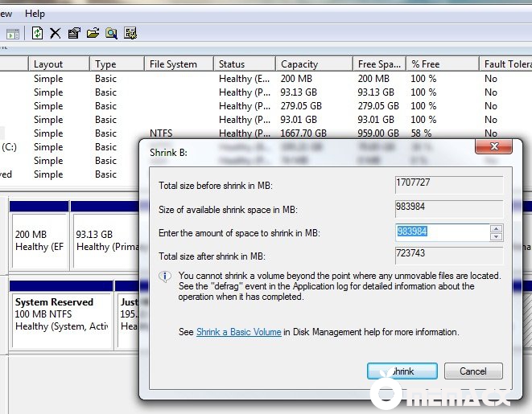Click the console tree pane toolbar icon

pos(12,34)
